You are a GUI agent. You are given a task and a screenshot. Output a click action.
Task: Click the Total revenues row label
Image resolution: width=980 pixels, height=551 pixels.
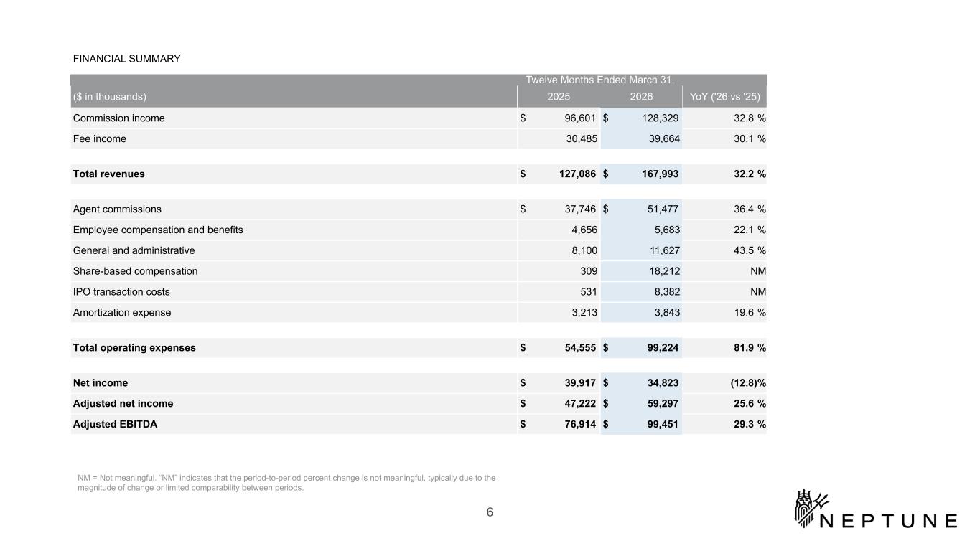tap(109, 174)
